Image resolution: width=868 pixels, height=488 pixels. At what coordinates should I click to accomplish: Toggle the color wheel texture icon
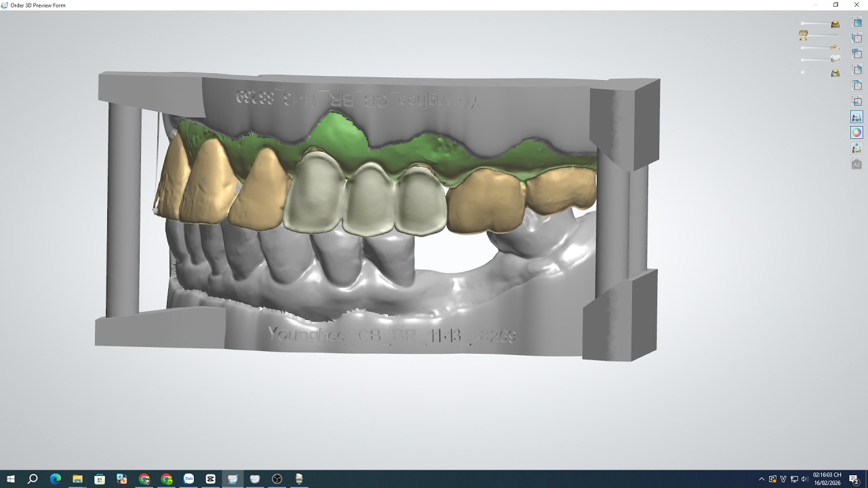[857, 132]
